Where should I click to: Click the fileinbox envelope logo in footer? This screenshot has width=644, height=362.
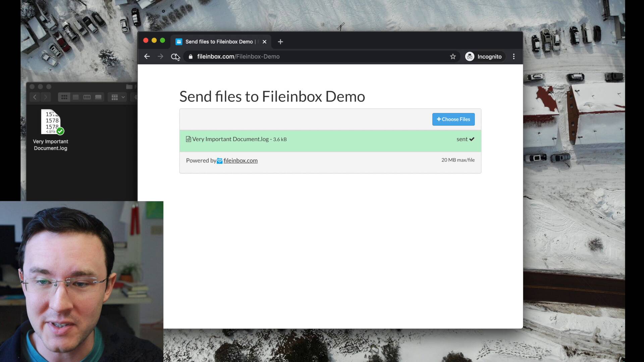(x=220, y=161)
